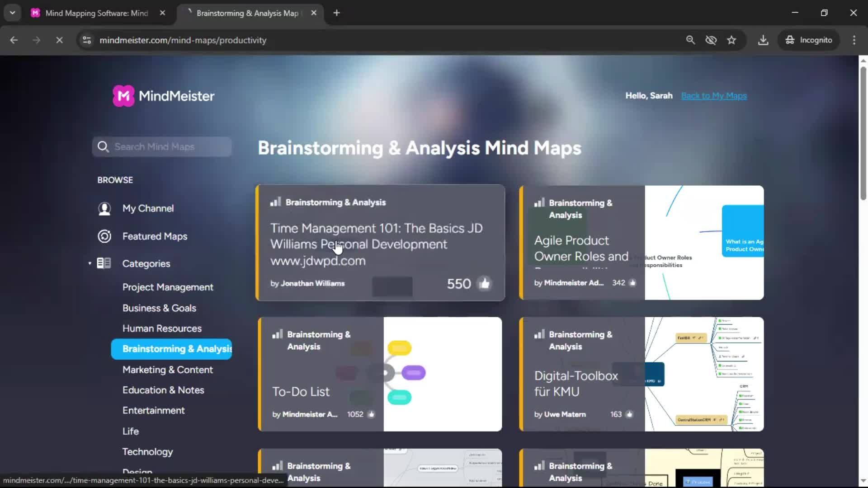
Task: Select Entertainment category
Action: [153, 410]
